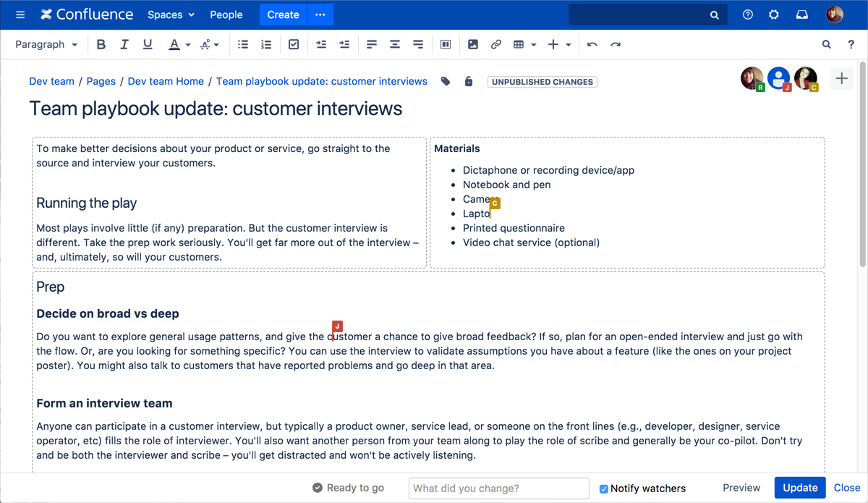868x503 pixels.
Task: Expand the table options dropdown arrow
Action: pos(534,45)
